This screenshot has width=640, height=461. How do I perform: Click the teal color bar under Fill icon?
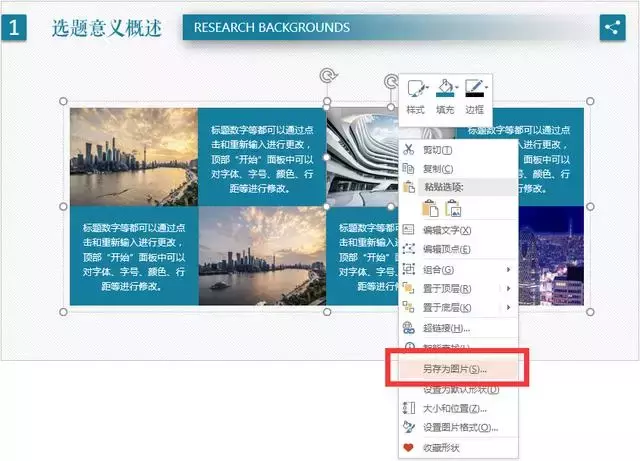[445, 95]
